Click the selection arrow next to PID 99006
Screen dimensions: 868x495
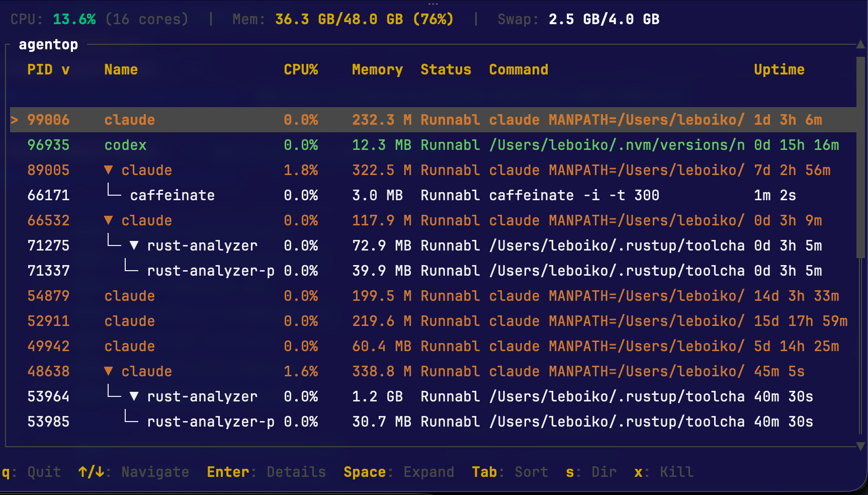(x=15, y=120)
